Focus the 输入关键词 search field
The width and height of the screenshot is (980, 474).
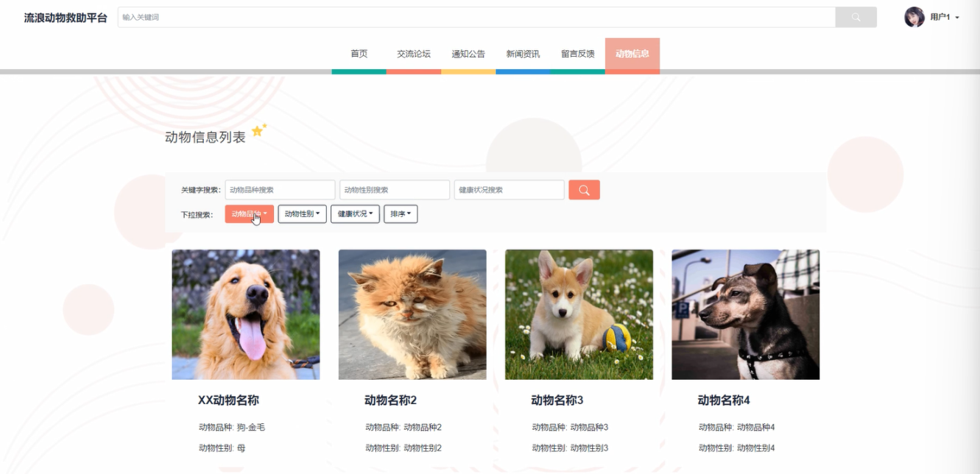tap(476, 17)
